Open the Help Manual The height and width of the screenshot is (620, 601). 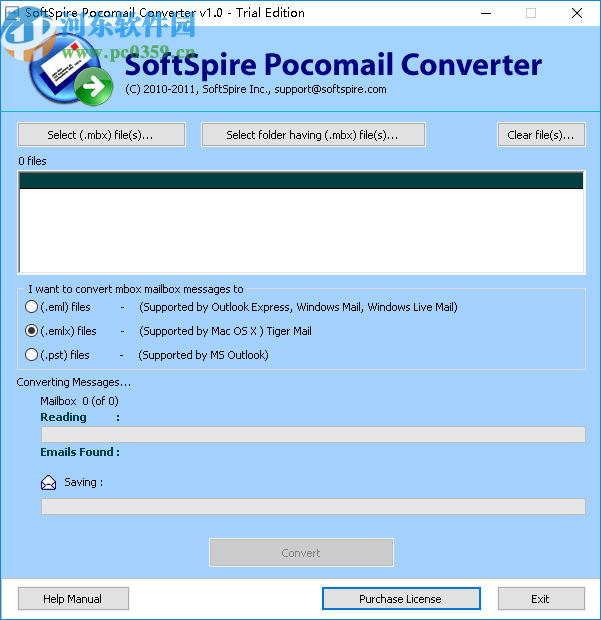[73, 599]
